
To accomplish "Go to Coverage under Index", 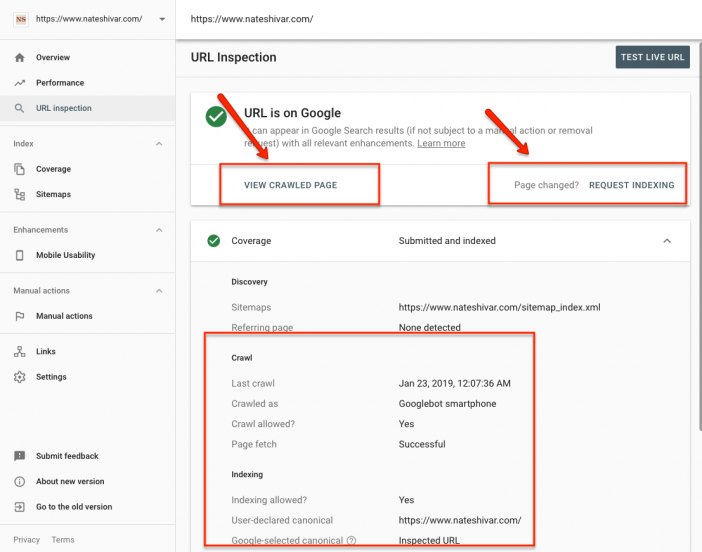I will (x=53, y=169).
